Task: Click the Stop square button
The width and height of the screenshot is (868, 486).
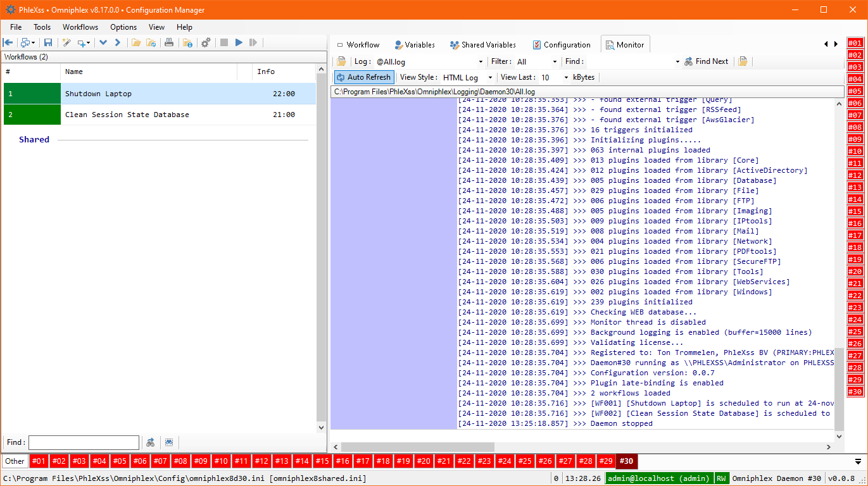Action: [x=223, y=42]
